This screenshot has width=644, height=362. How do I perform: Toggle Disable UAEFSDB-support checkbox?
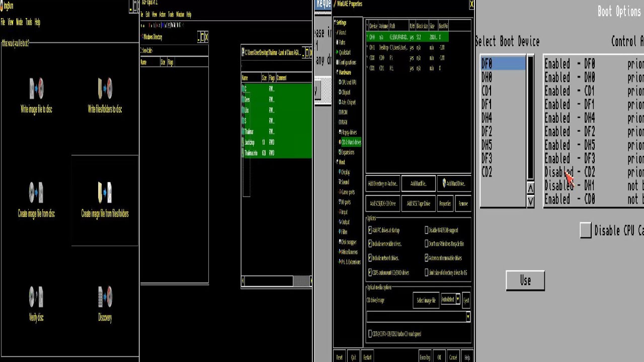tap(427, 230)
